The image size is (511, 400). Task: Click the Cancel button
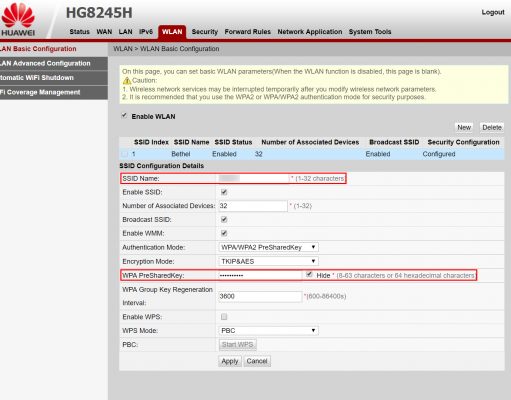click(257, 361)
